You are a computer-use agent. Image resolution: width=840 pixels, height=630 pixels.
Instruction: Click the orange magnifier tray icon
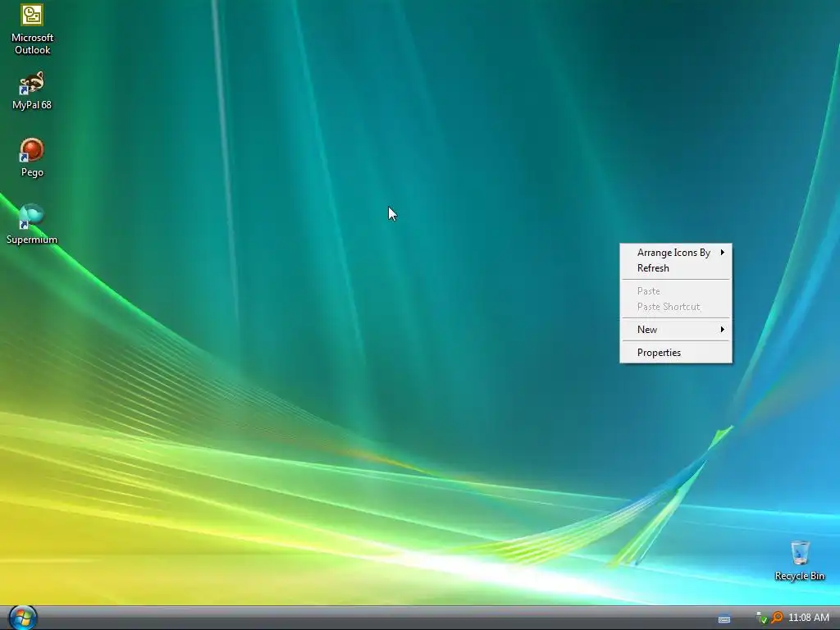click(x=777, y=617)
